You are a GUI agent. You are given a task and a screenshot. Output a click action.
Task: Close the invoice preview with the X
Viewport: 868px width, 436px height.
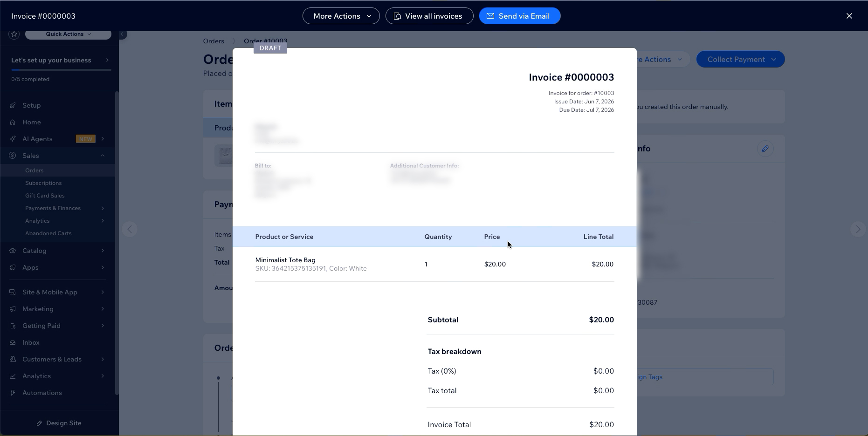[849, 16]
